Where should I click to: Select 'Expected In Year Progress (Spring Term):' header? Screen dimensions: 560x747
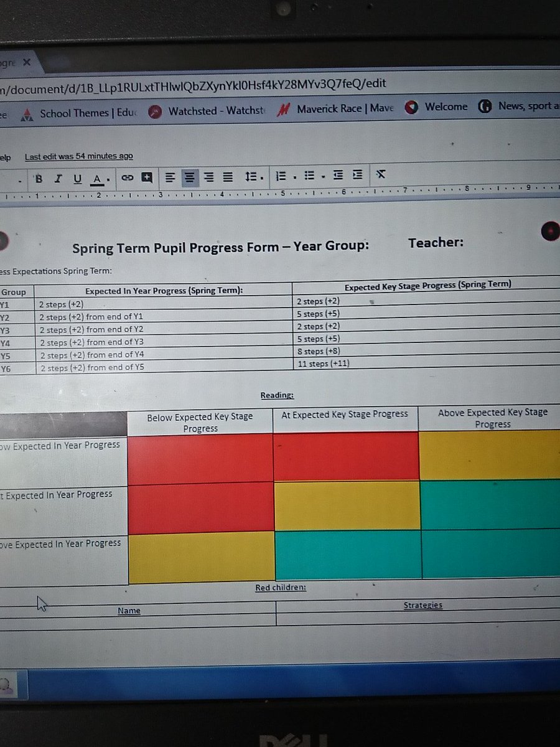point(164,291)
